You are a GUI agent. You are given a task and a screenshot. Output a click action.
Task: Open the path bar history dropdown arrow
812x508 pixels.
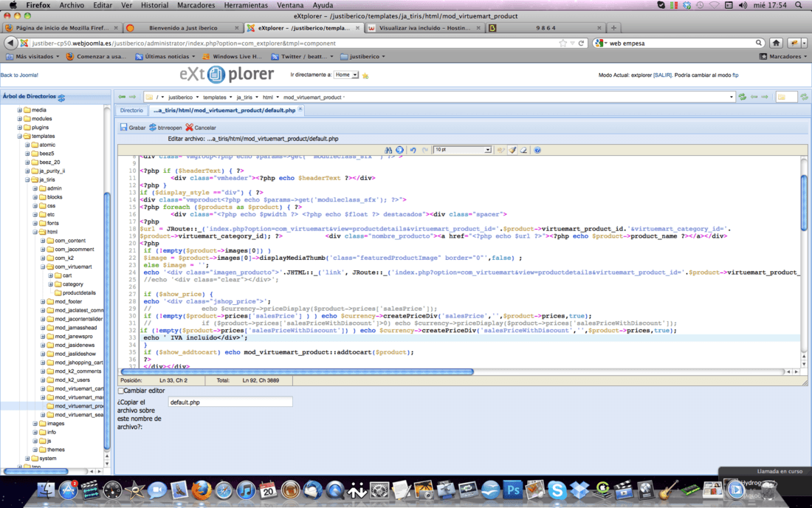[x=732, y=97]
